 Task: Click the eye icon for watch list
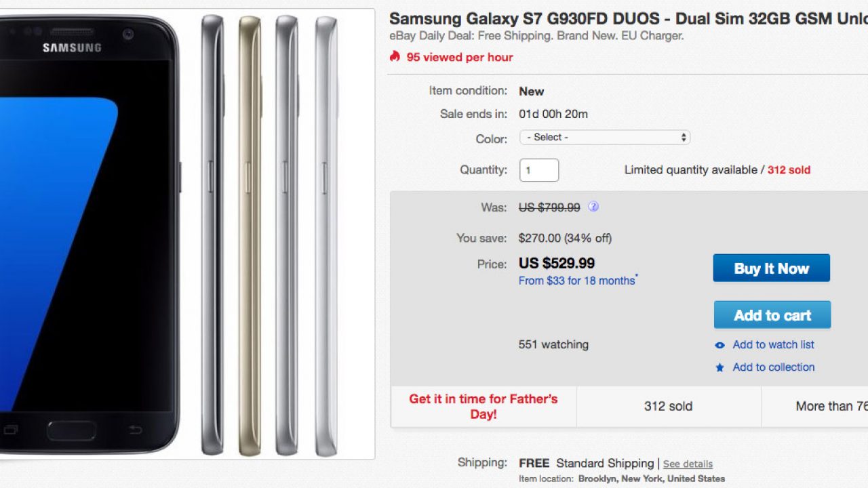[x=719, y=345]
